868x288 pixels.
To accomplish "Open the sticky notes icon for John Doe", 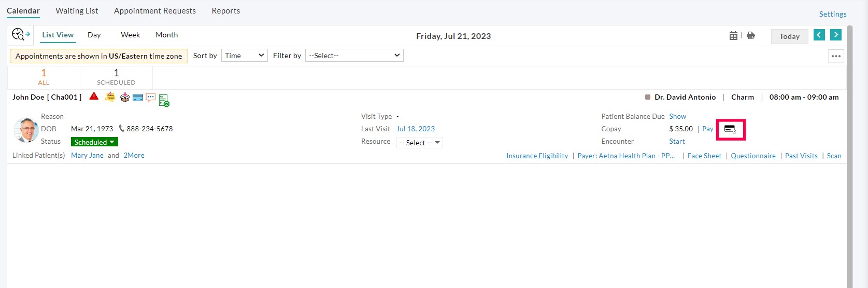I will (x=110, y=97).
